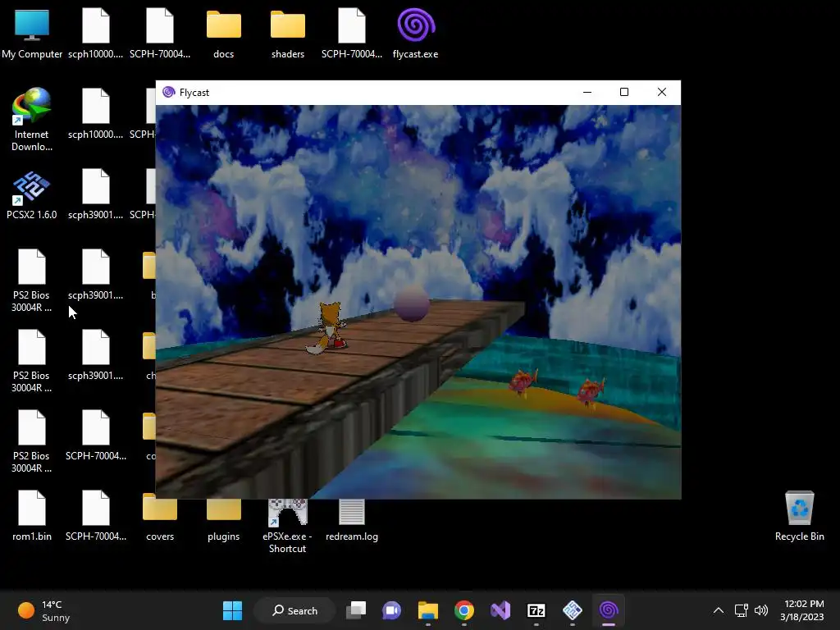Click the Flycast logo in window title bar

pos(169,92)
